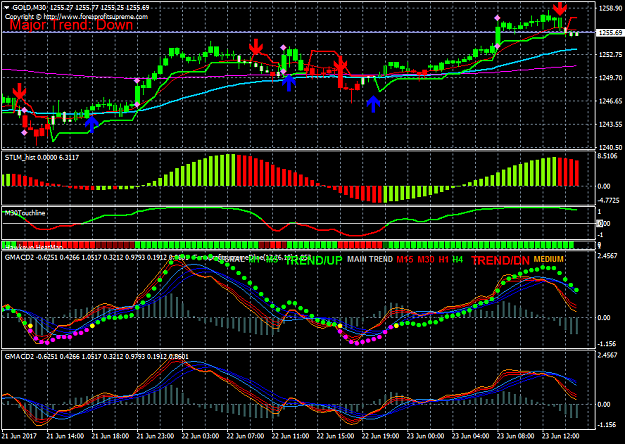
Task: Click the 22 Jun 03:00 time label
Action: 200,436
